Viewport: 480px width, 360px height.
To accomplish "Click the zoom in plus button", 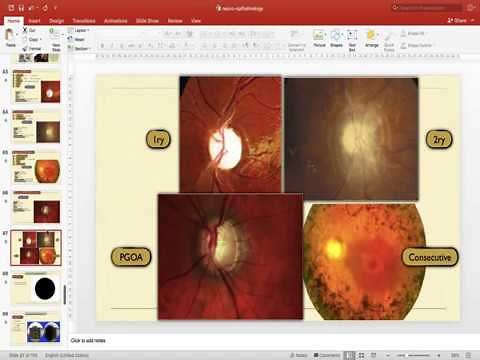I will [x=439, y=355].
